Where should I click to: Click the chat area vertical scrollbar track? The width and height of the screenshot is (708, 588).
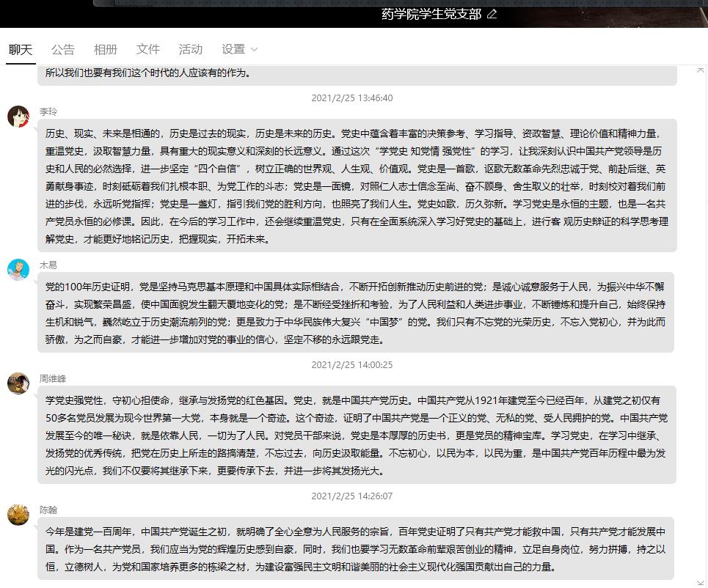click(x=701, y=330)
